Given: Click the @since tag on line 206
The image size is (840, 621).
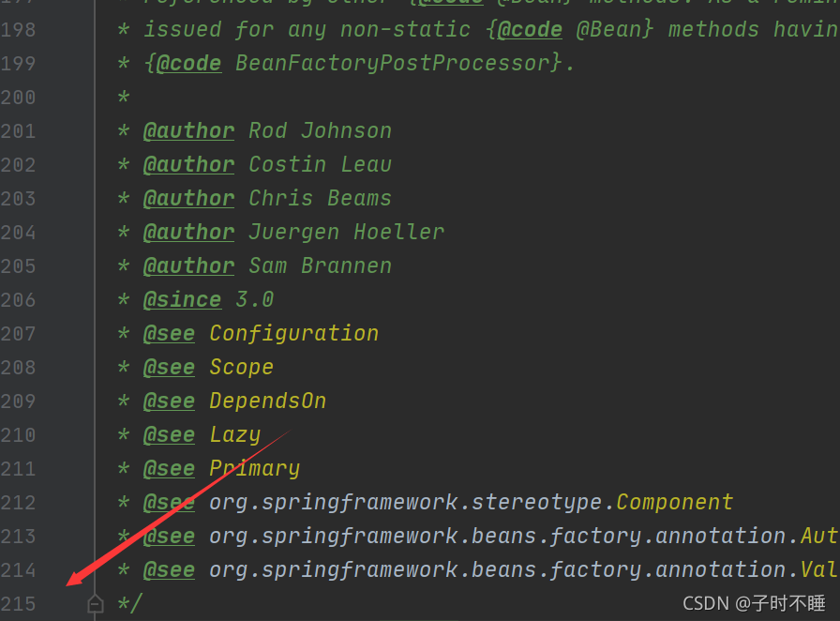Looking at the screenshot, I should pos(182,300).
